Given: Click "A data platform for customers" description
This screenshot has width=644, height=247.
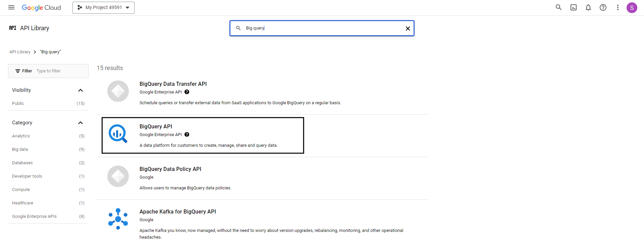Looking at the screenshot, I should pyautogui.click(x=208, y=145).
